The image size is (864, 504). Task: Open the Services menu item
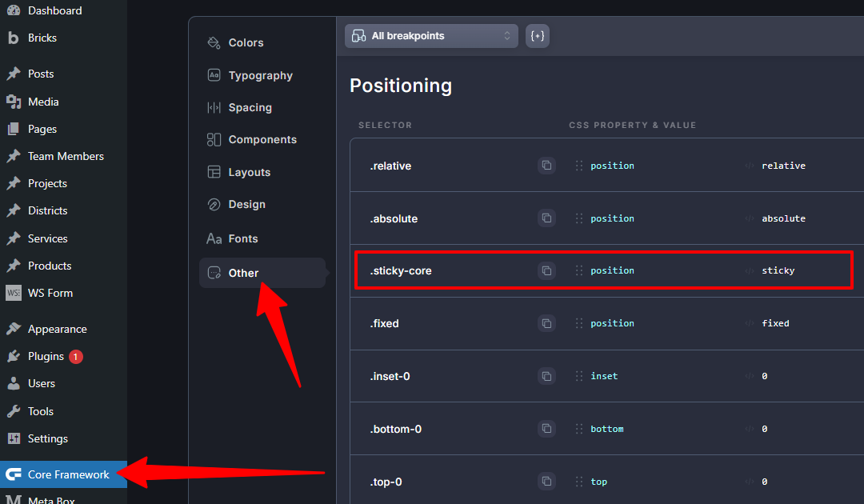47,238
